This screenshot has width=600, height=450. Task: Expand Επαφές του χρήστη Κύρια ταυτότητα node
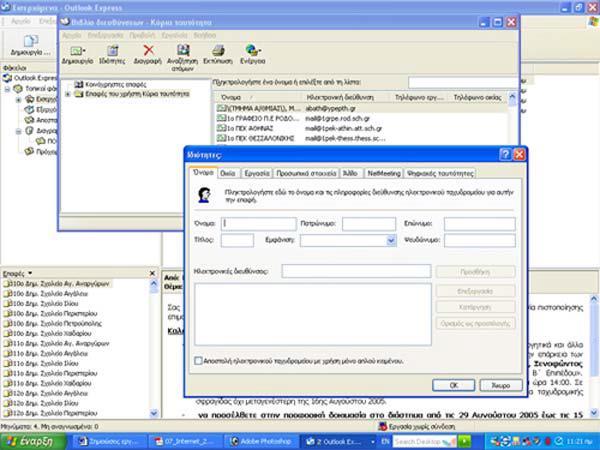68,94
